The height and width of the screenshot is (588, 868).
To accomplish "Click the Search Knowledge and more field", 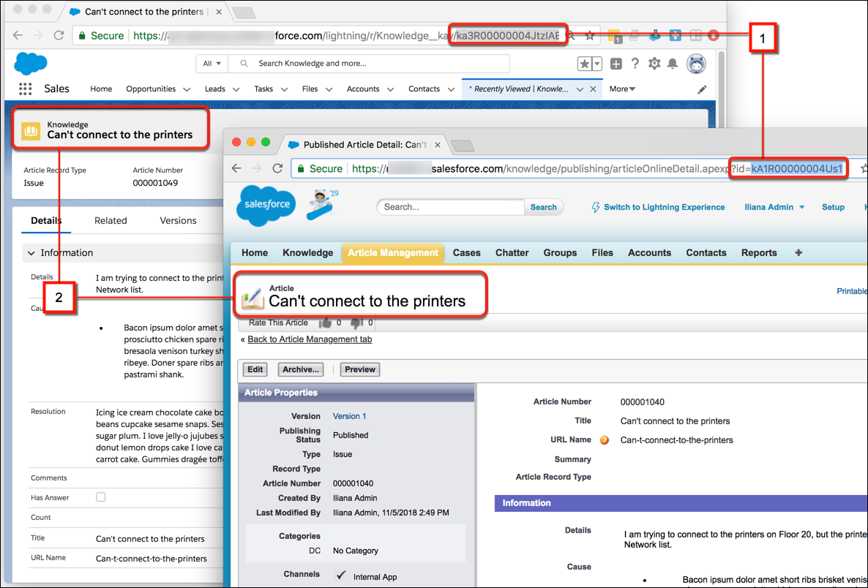I will click(x=370, y=64).
